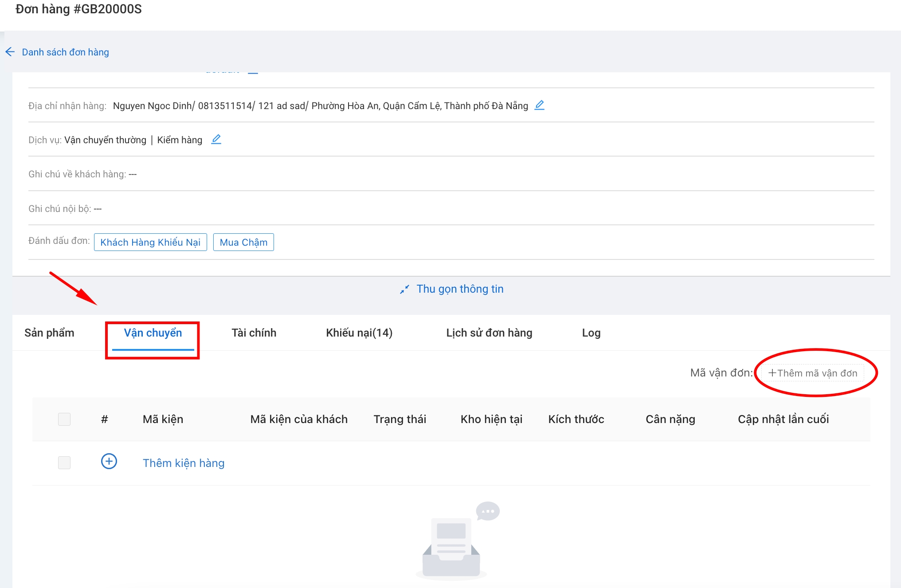
Task: Toggle the select-all packages checkbox
Action: pyautogui.click(x=64, y=419)
